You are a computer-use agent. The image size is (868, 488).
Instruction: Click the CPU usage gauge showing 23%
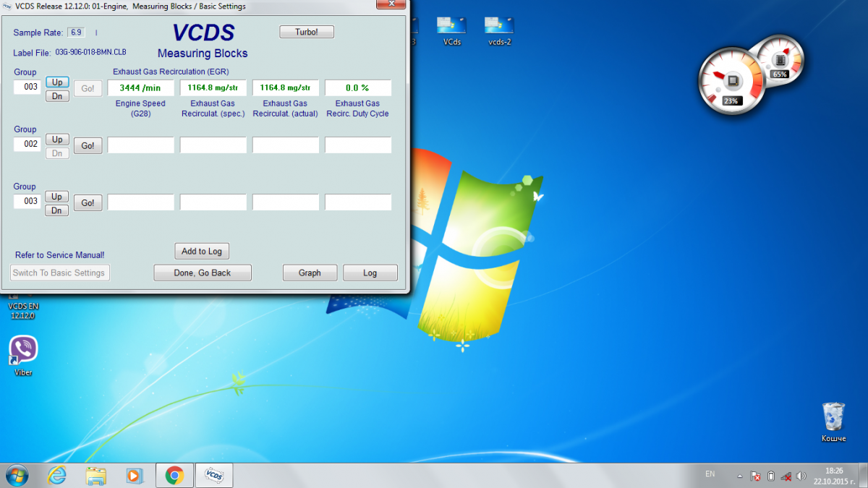pyautogui.click(x=731, y=80)
